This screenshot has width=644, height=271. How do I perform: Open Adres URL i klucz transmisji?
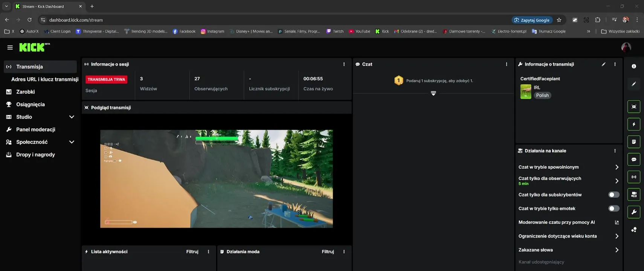point(45,79)
